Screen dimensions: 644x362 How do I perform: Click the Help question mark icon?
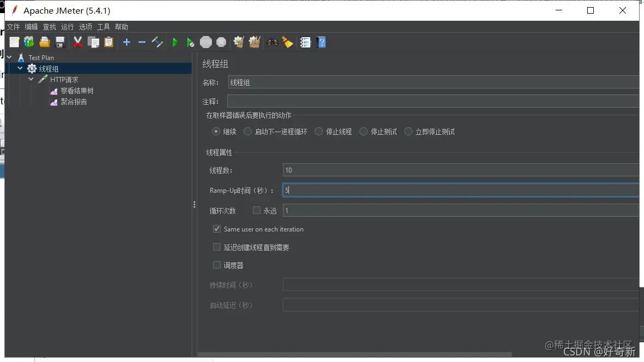(321, 42)
